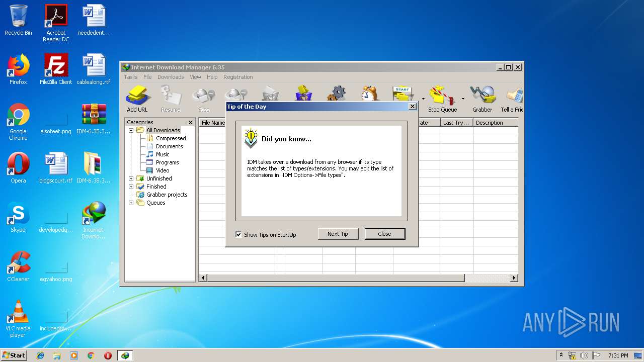644x362 pixels.
Task: Open Opera from the taskbar
Action: click(108, 355)
